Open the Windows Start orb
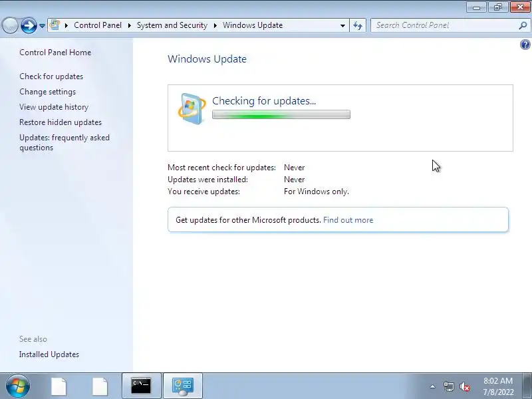The image size is (532, 399). tap(18, 386)
